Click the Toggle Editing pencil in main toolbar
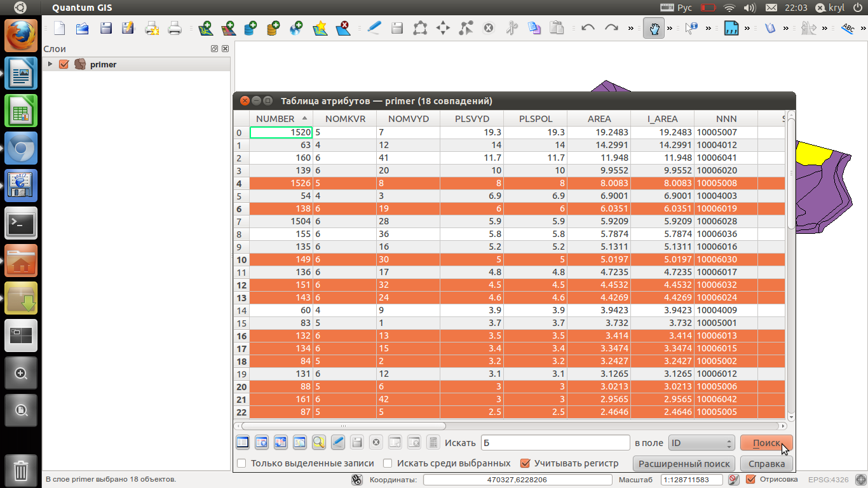 374,28
